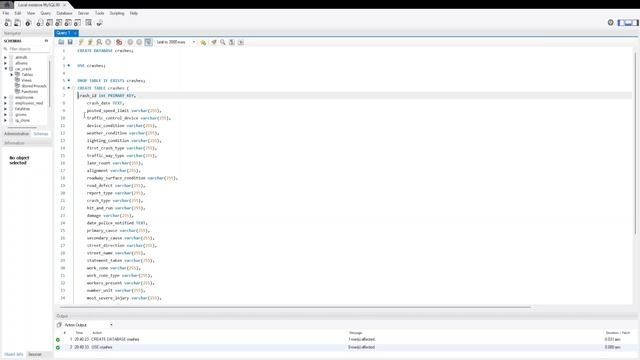Image resolution: width=640 pixels, height=360 pixels.
Task: Open the Scripting menu
Action: point(117,13)
